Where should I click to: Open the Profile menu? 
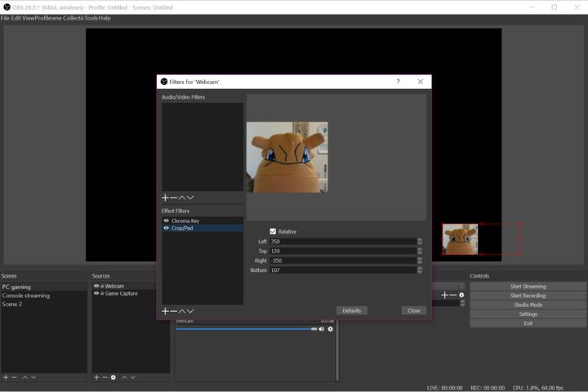pyautogui.click(x=40, y=18)
